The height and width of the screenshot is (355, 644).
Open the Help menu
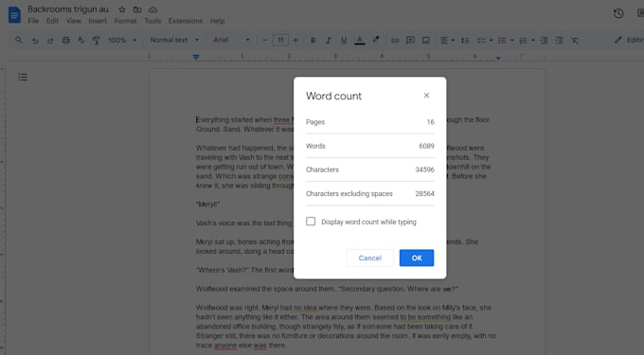point(217,21)
